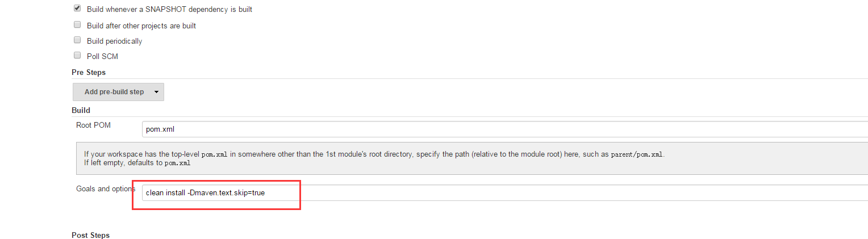868x239 pixels.
Task: Click the 'Build after other projects are built' label
Action: (141, 26)
